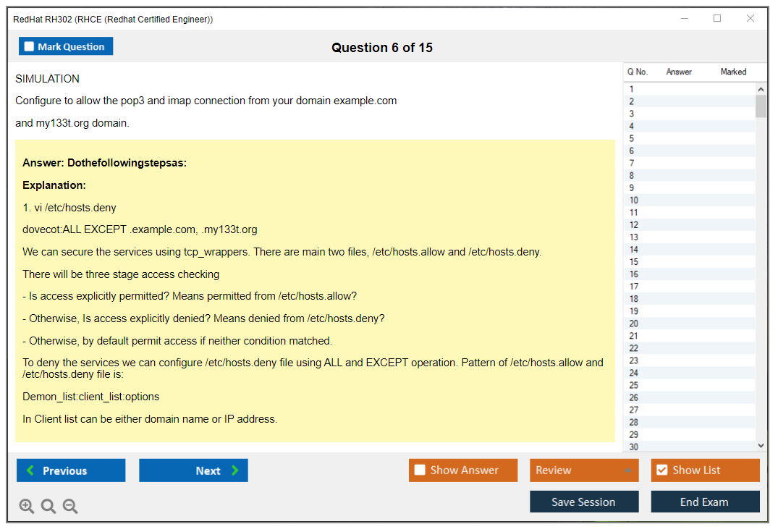Click the Marked column header
The width and height of the screenshot is (778, 532).
coord(733,72)
